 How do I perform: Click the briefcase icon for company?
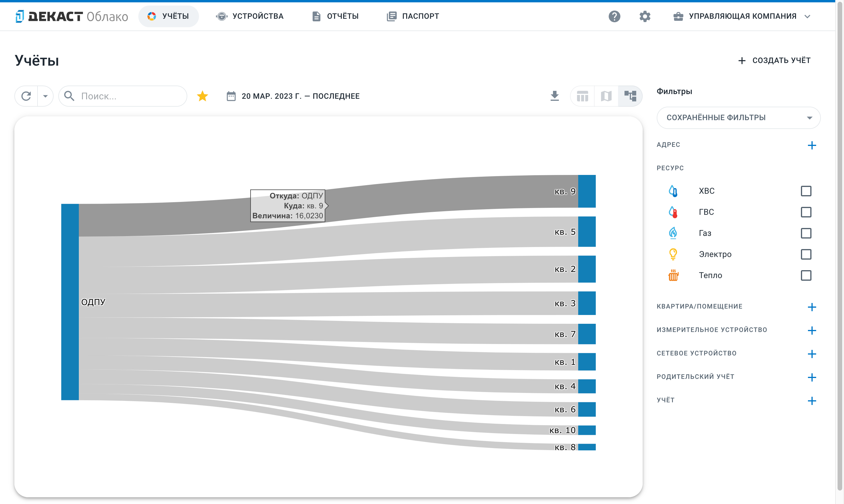pos(678,16)
